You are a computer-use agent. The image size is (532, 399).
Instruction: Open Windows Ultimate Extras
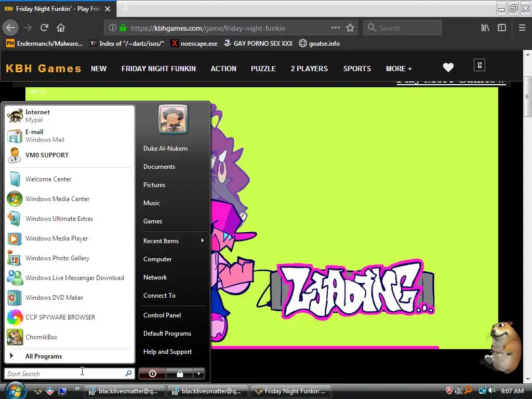(x=70, y=219)
